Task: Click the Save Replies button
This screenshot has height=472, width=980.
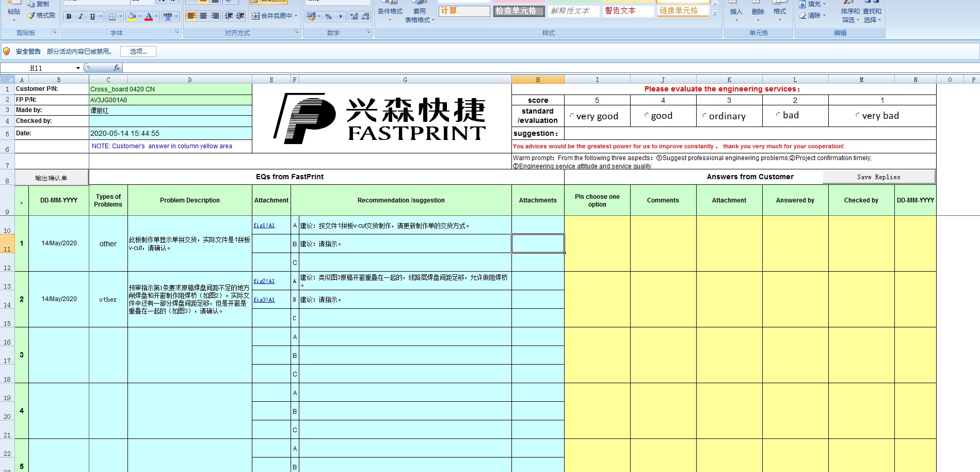Action: coord(879,177)
